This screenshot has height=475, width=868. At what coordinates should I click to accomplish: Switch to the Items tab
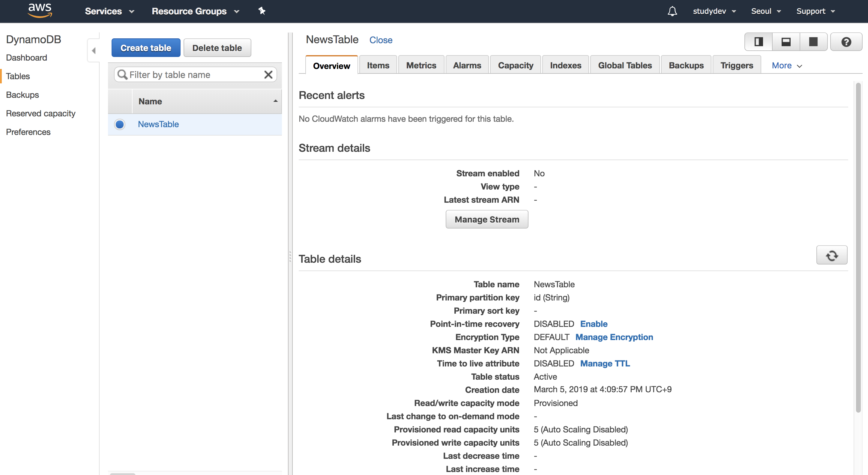click(x=378, y=65)
